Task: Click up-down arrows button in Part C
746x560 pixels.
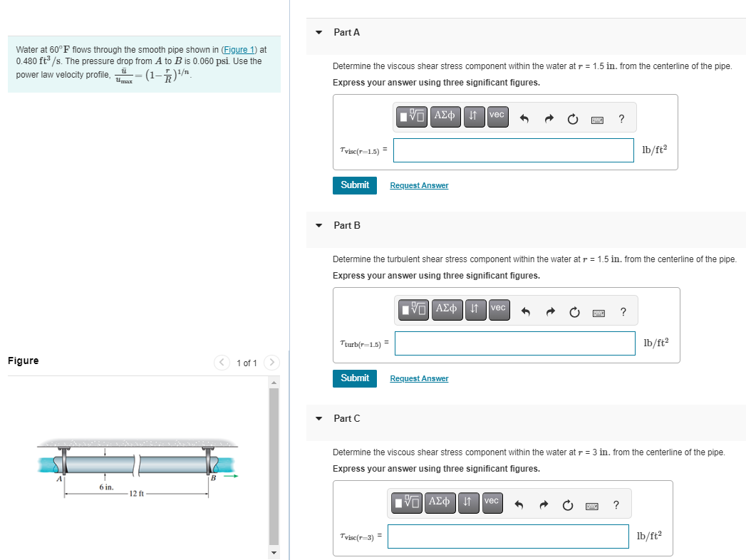Action: pyautogui.click(x=468, y=503)
